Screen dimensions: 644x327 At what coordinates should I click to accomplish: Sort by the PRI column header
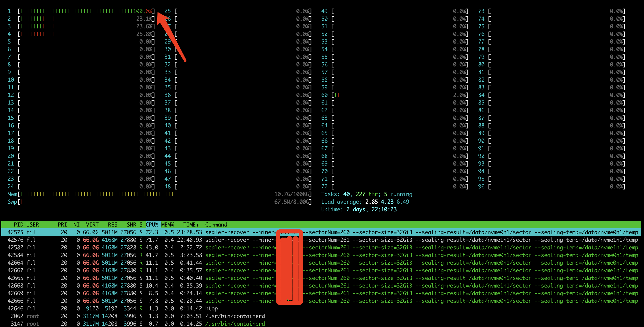(63, 225)
